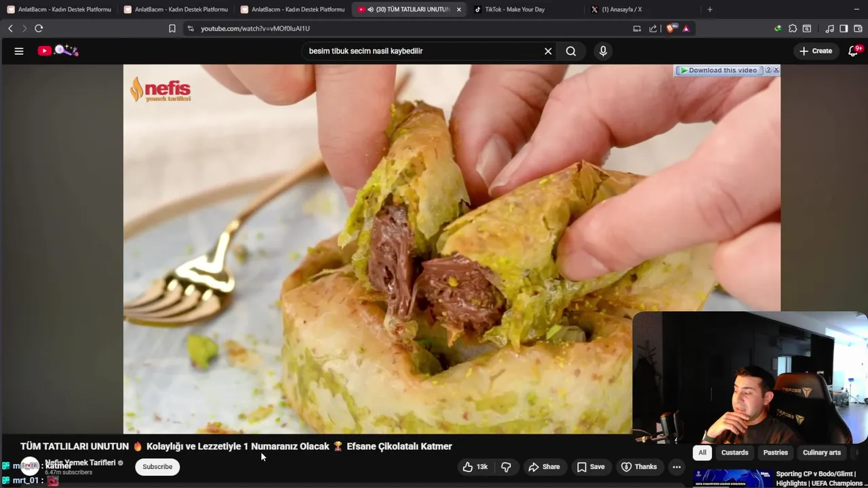Open Sporting CP v Bodo/Glimt Highlights title
The width and height of the screenshot is (868, 488).
[819, 479]
